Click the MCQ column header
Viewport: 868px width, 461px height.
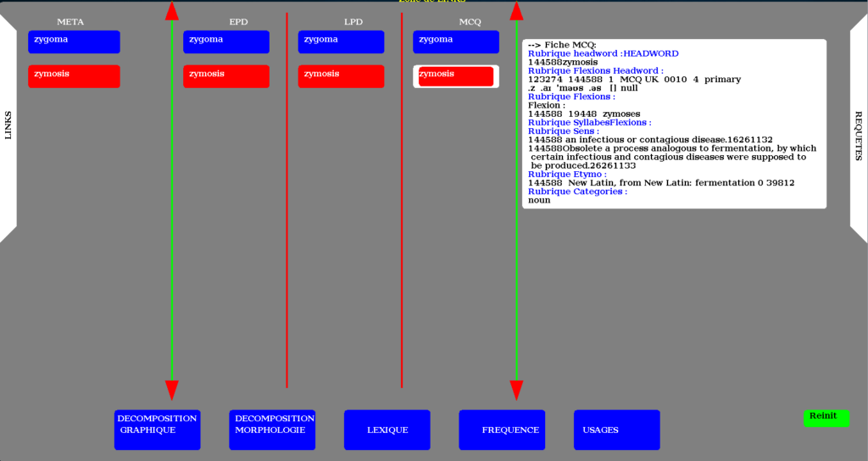[x=470, y=22]
